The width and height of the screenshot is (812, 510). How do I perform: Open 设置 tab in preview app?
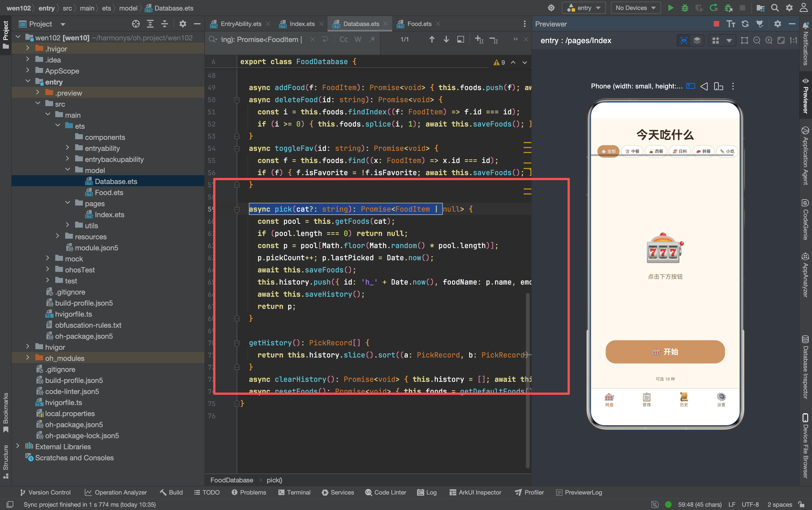tap(721, 399)
